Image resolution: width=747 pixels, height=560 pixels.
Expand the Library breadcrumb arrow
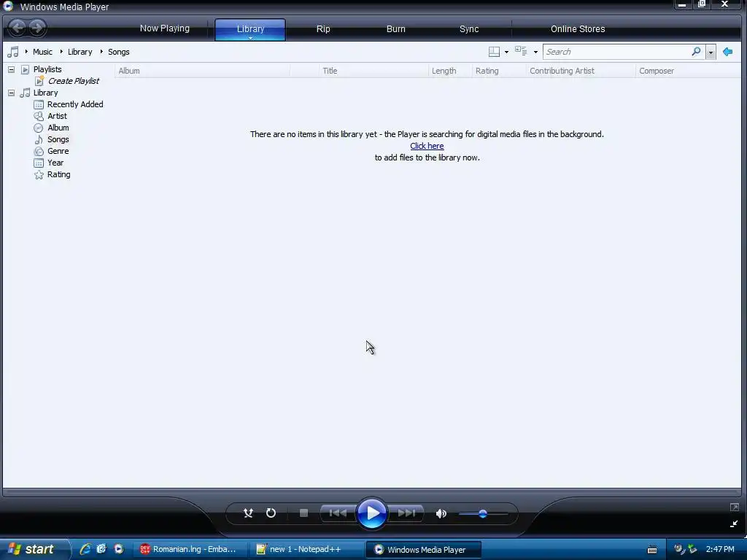click(x=61, y=52)
